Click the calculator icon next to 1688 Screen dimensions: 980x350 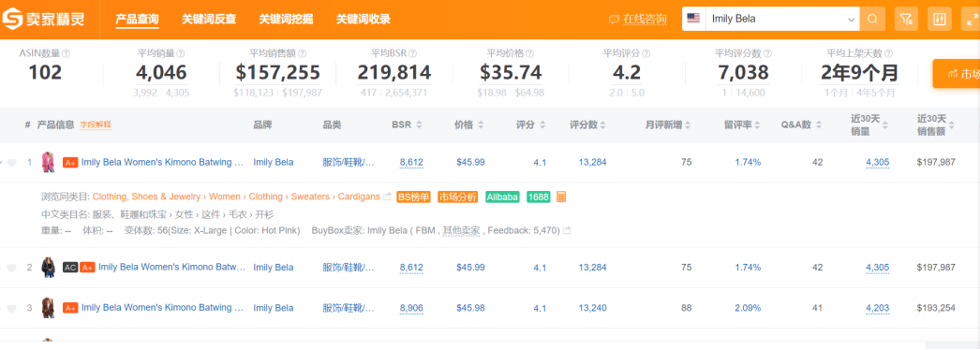click(x=561, y=197)
